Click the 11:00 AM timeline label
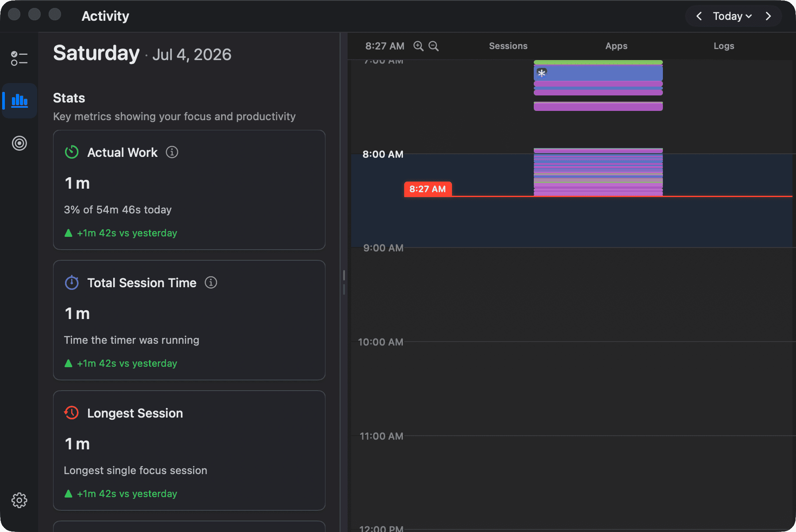Image resolution: width=796 pixels, height=532 pixels. point(382,436)
